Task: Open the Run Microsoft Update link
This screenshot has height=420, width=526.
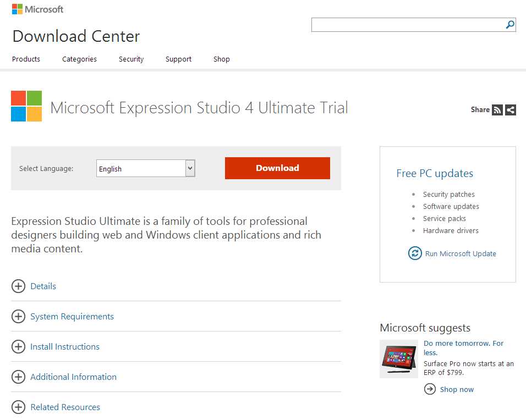Action: pyautogui.click(x=461, y=253)
